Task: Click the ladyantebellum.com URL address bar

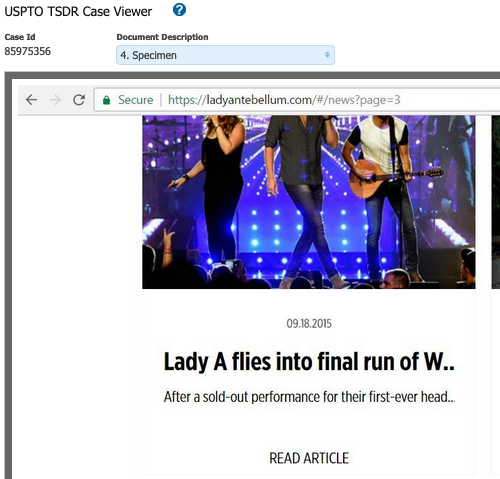Action: tap(297, 100)
